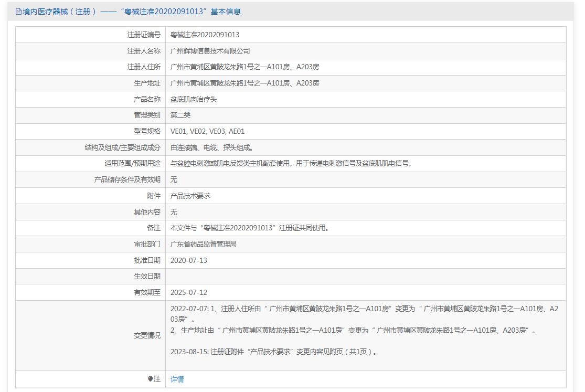The width and height of the screenshot is (585, 392).
Task: Click the 产品储存条件及有效期 label
Action: pyautogui.click(x=127, y=179)
